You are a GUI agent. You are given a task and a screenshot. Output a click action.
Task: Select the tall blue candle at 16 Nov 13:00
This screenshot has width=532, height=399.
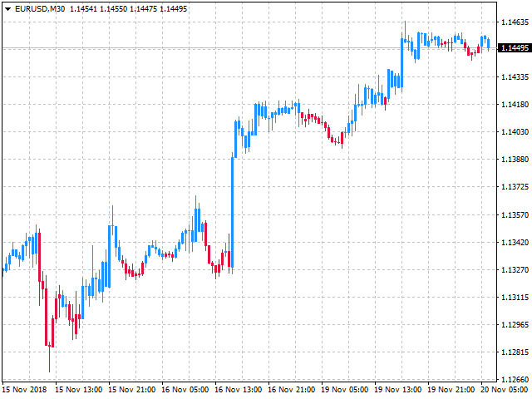click(x=232, y=212)
